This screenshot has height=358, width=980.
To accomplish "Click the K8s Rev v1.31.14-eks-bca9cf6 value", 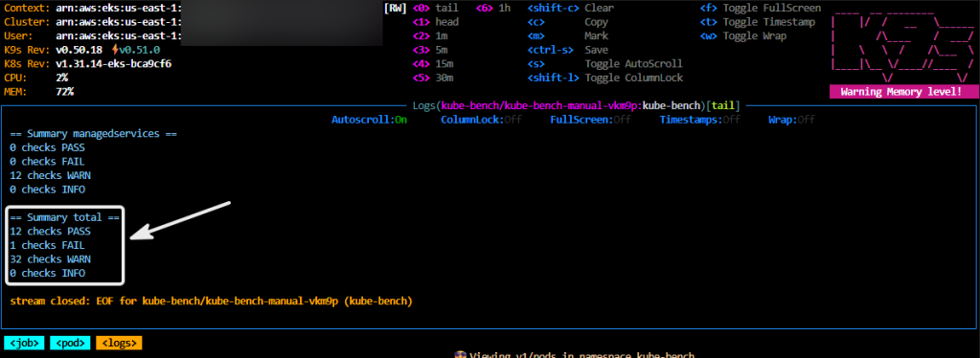I will point(114,64).
